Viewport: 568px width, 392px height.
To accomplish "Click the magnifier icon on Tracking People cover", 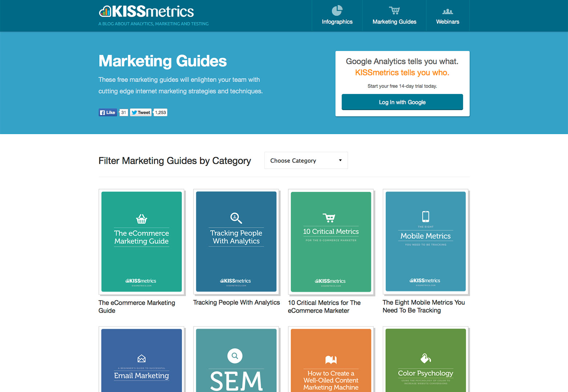I will tap(236, 218).
